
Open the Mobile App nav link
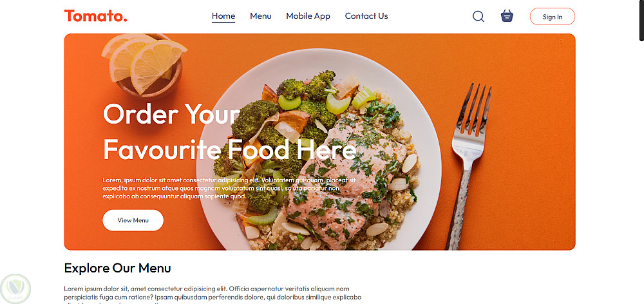(x=308, y=16)
